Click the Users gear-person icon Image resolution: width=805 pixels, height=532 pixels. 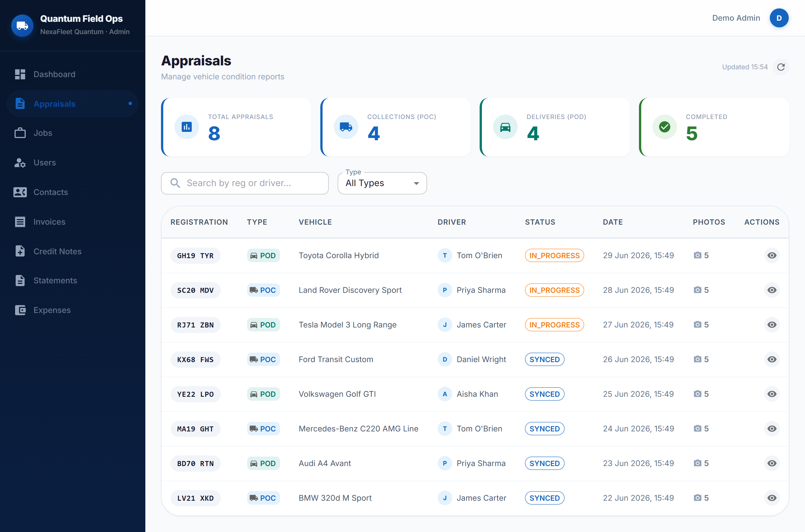tap(20, 163)
